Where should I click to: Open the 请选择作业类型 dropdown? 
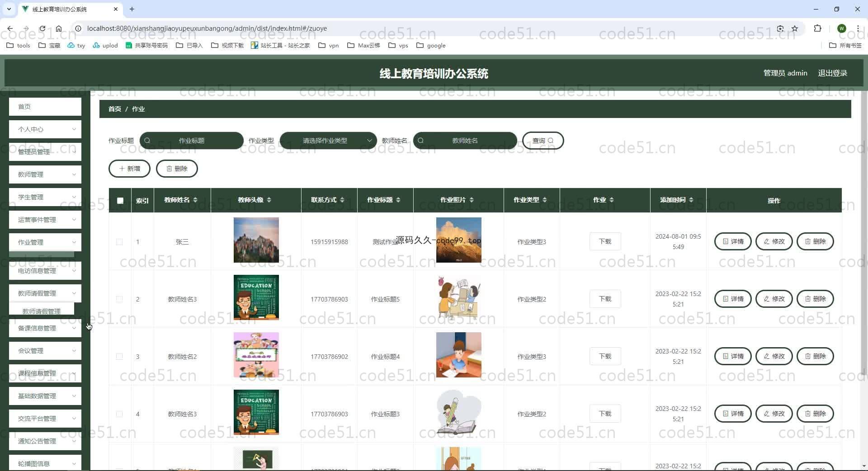coord(328,141)
